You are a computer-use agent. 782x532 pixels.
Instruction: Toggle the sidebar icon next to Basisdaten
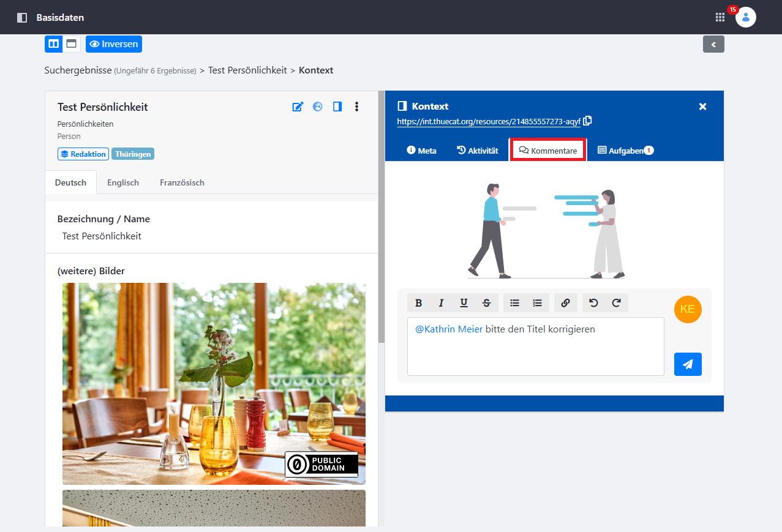point(22,18)
